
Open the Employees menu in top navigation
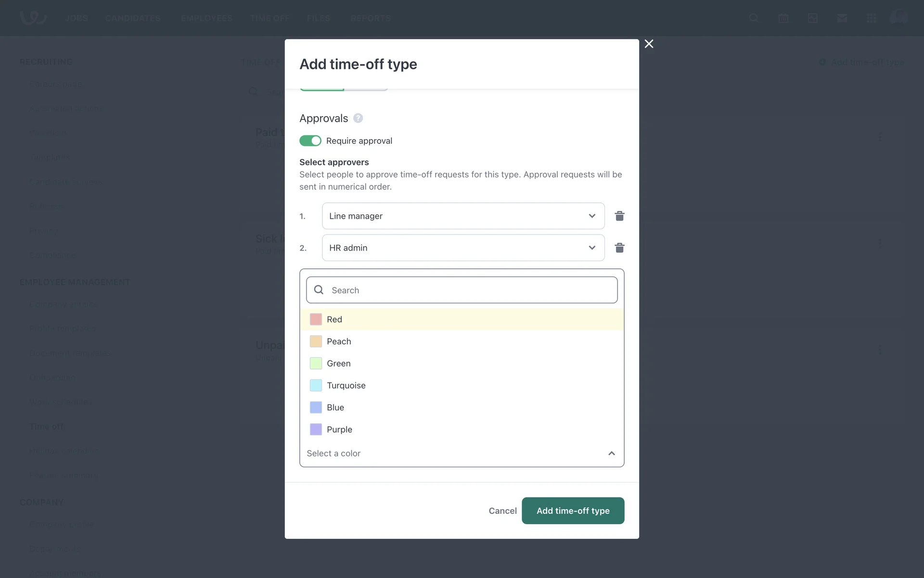206,18
